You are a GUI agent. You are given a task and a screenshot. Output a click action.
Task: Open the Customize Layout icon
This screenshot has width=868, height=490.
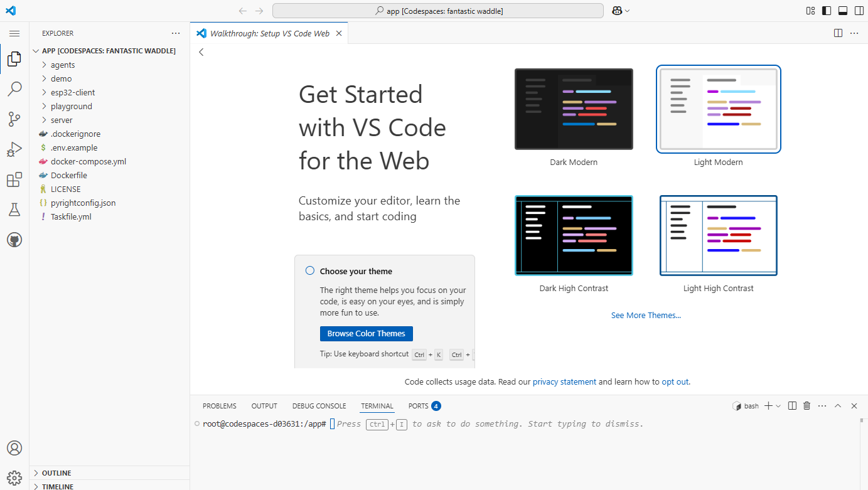pos(811,11)
